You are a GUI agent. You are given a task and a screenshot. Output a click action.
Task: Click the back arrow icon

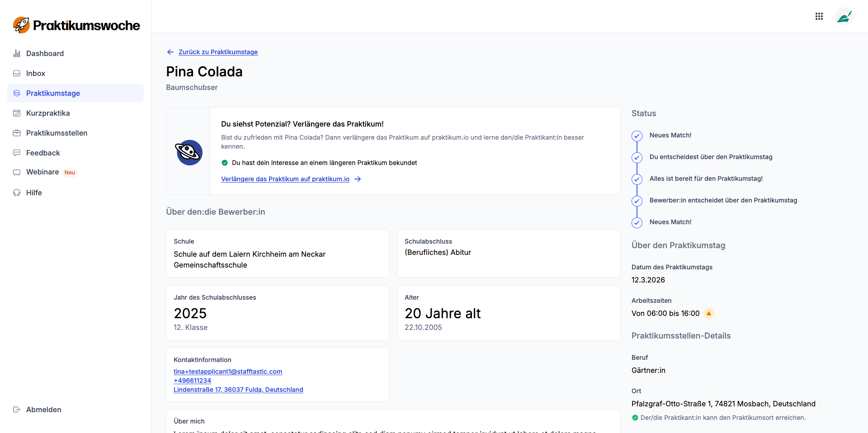click(x=170, y=52)
